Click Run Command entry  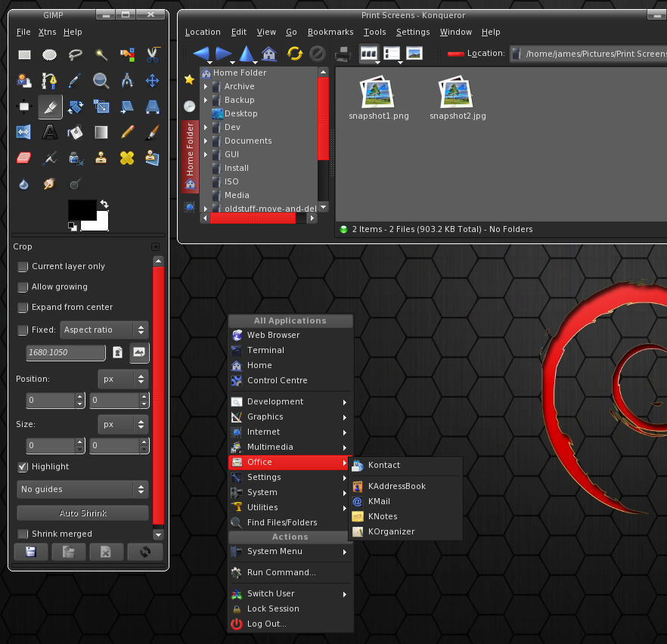(290, 573)
